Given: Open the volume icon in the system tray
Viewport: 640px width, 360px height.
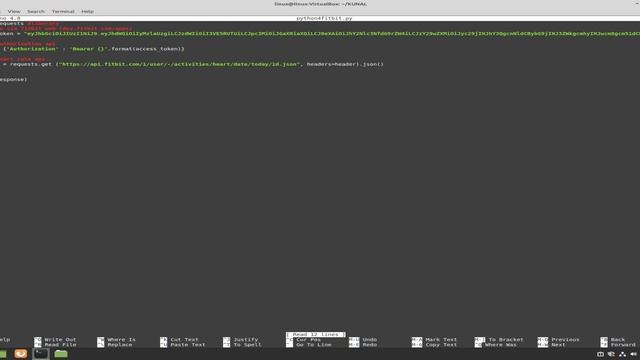Looking at the screenshot, I should tap(633, 354).
